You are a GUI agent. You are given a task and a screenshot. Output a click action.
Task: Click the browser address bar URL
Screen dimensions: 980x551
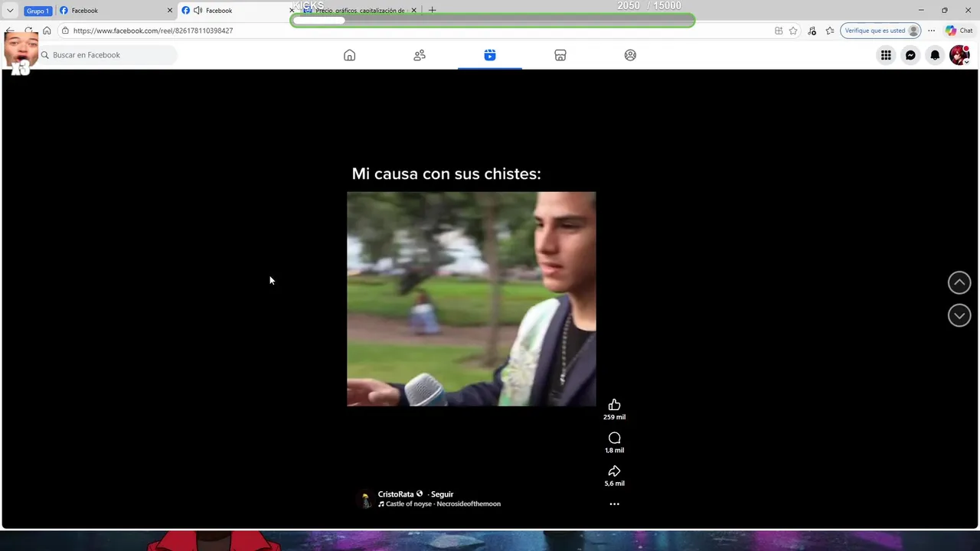click(153, 31)
